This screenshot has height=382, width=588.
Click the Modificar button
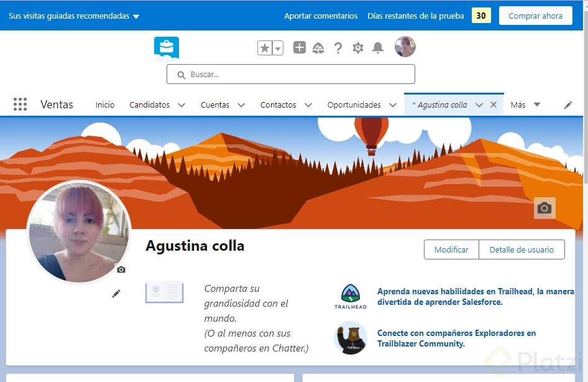click(x=451, y=249)
